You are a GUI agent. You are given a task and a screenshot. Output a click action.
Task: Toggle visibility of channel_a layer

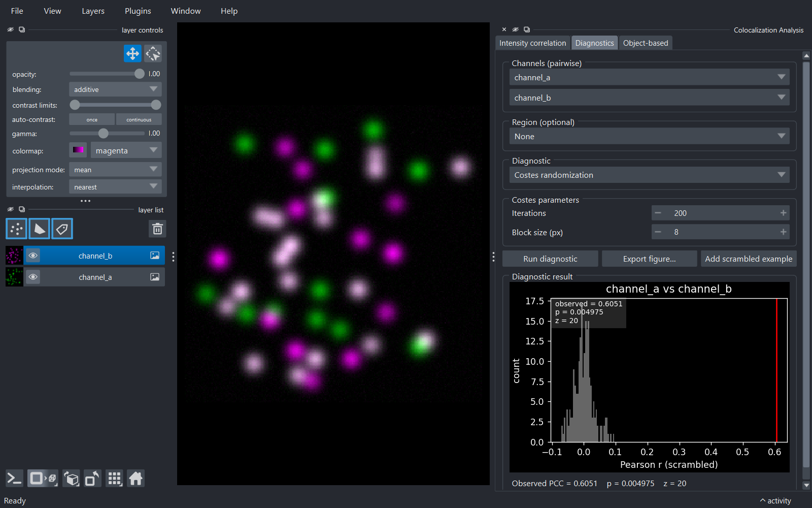click(33, 277)
